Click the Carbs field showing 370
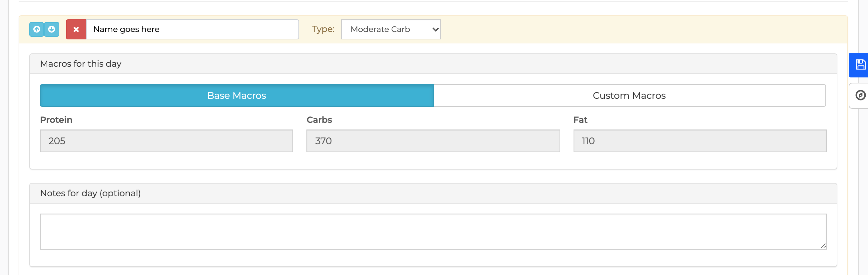 click(433, 141)
